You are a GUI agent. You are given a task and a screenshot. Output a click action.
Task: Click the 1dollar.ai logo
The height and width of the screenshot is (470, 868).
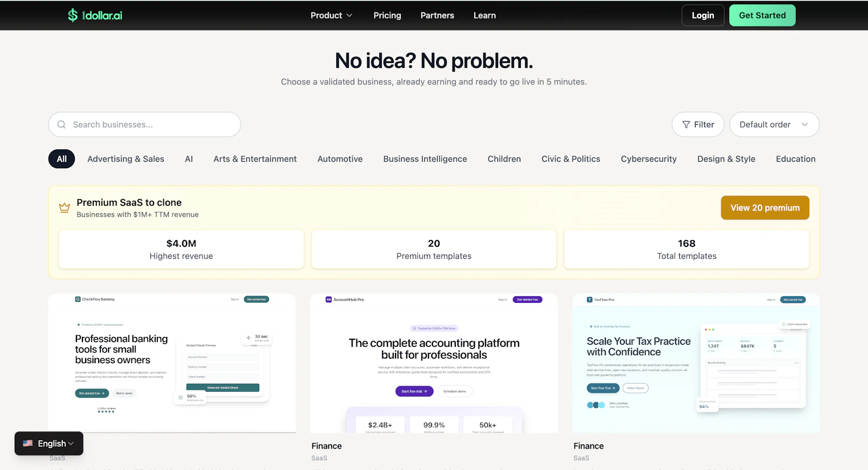95,15
